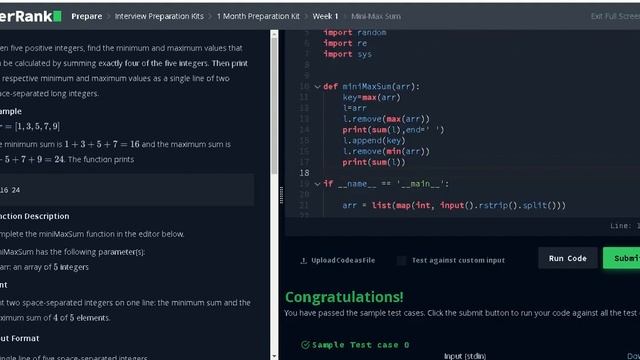Open the Prepare breadcrumb link
Screen dimensions: 640x360
[87, 16]
